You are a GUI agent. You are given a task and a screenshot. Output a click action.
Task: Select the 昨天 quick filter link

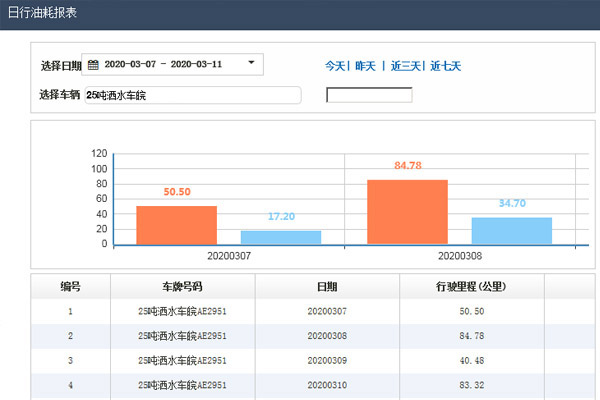365,66
